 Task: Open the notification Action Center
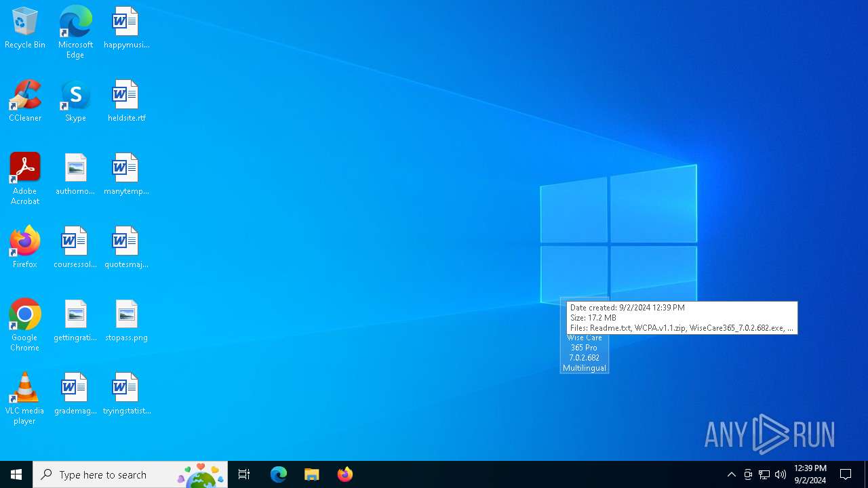tap(846, 474)
